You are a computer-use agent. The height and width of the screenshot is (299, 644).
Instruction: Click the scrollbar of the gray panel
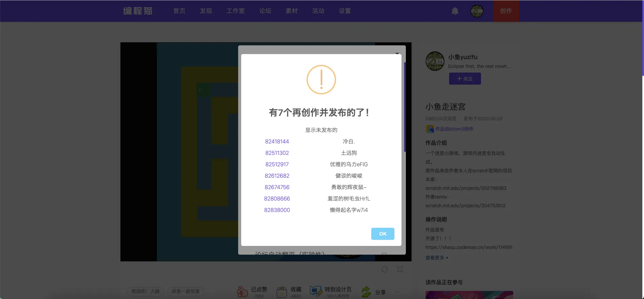click(405, 107)
